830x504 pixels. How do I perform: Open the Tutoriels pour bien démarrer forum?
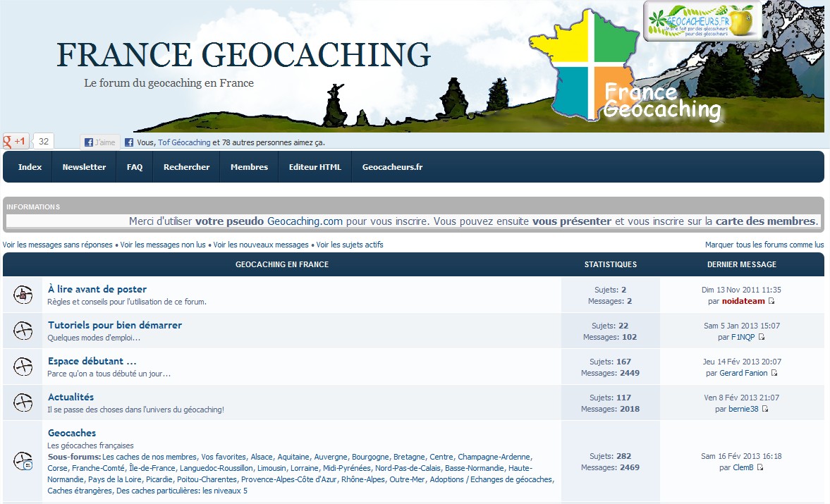(115, 325)
